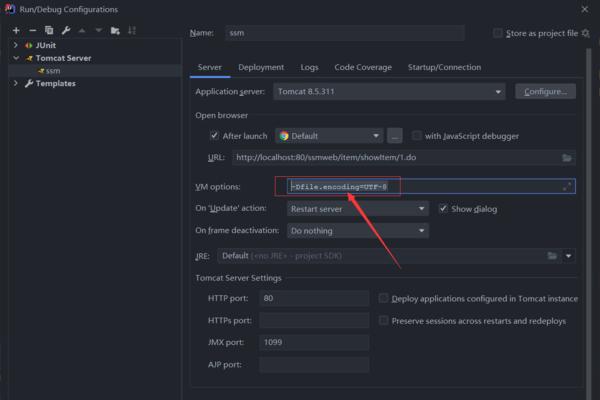
Task: Expand the VM options field editor
Action: [x=567, y=187]
